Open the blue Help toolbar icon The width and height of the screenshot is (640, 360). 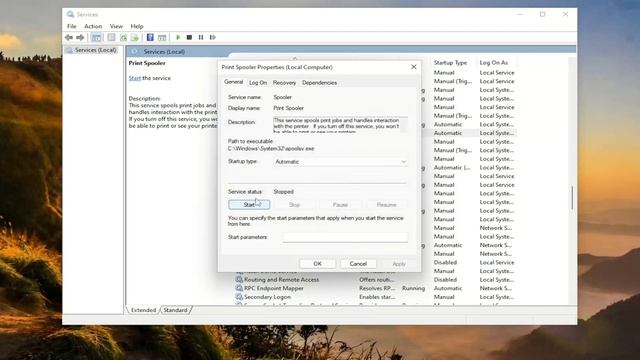tap(150, 38)
